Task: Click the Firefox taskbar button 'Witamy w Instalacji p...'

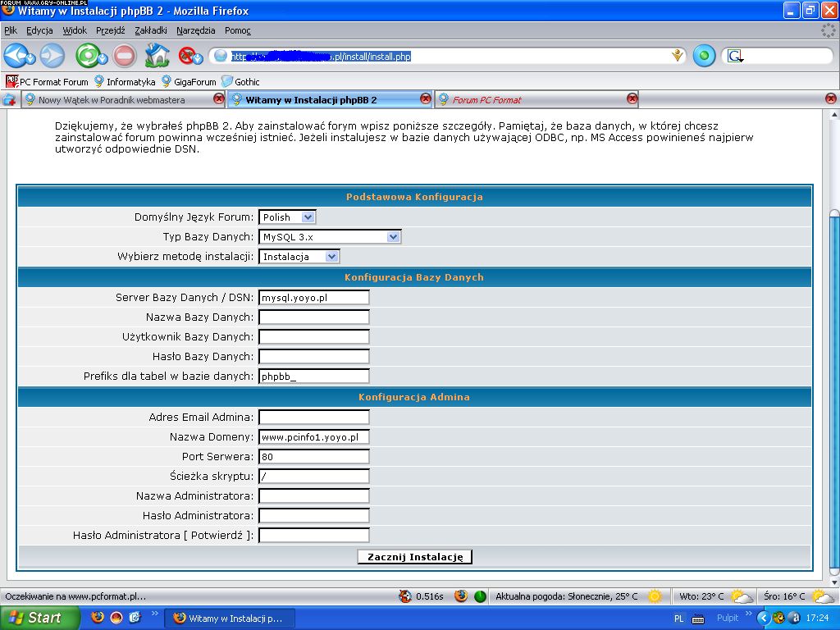Action: 230,619
